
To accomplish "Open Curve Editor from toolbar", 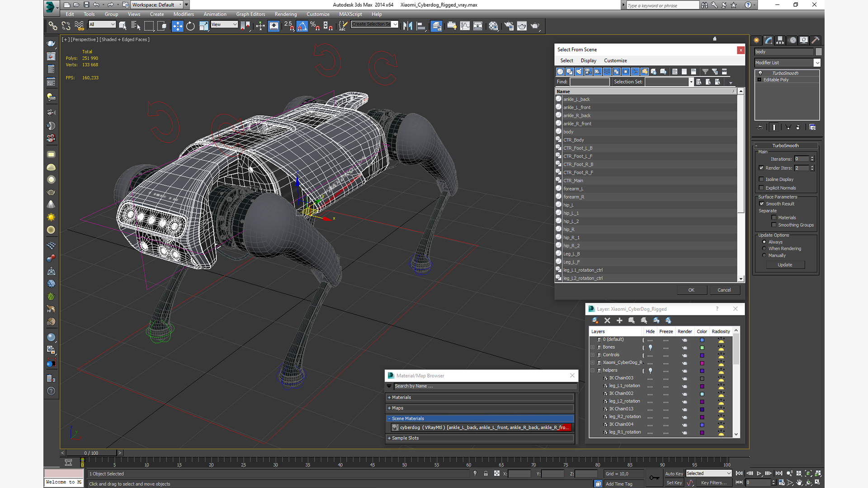I will click(465, 26).
